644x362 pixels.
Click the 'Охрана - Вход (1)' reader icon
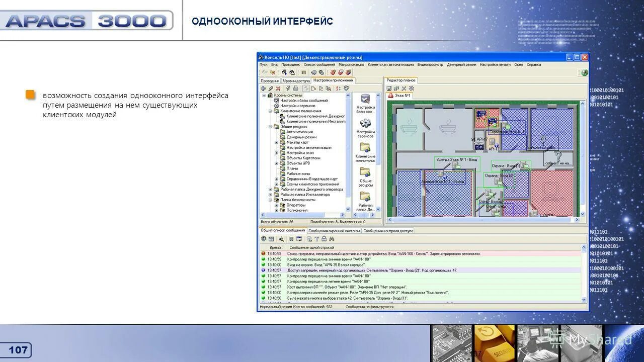click(x=523, y=164)
